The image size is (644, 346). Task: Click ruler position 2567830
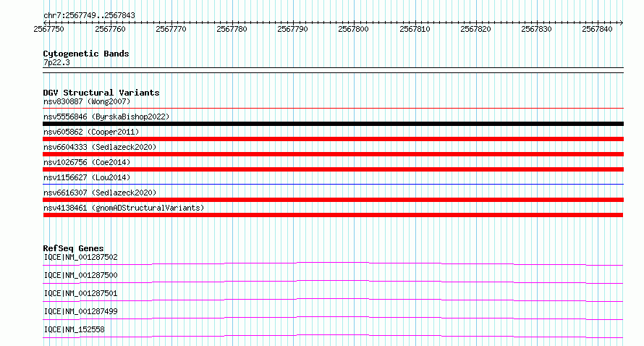pyautogui.click(x=536, y=29)
